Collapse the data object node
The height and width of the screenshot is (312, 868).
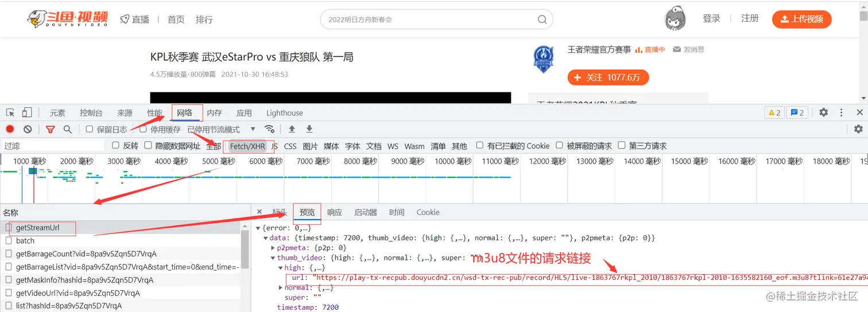click(x=265, y=237)
